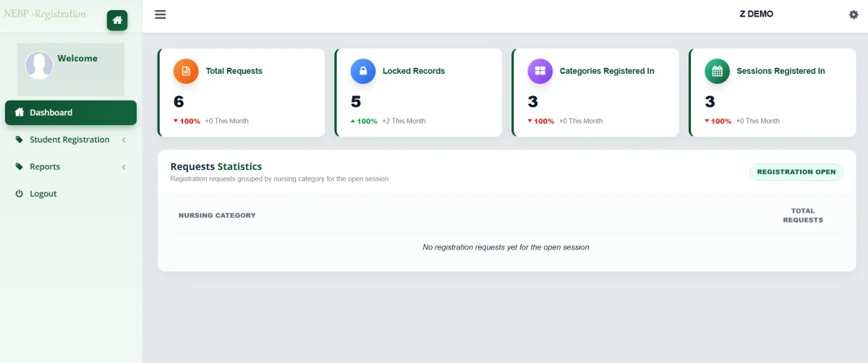Click the green home icon button
This screenshot has width=868, height=363.
click(x=117, y=20)
